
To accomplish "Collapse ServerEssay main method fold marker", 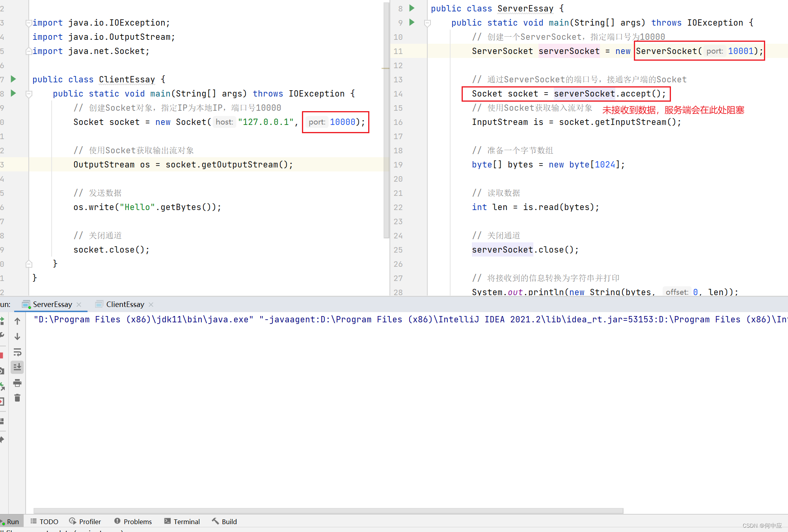I will click(427, 23).
